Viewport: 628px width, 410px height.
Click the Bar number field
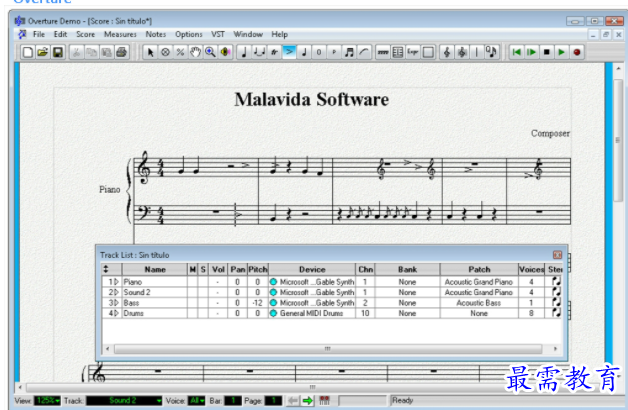(233, 400)
